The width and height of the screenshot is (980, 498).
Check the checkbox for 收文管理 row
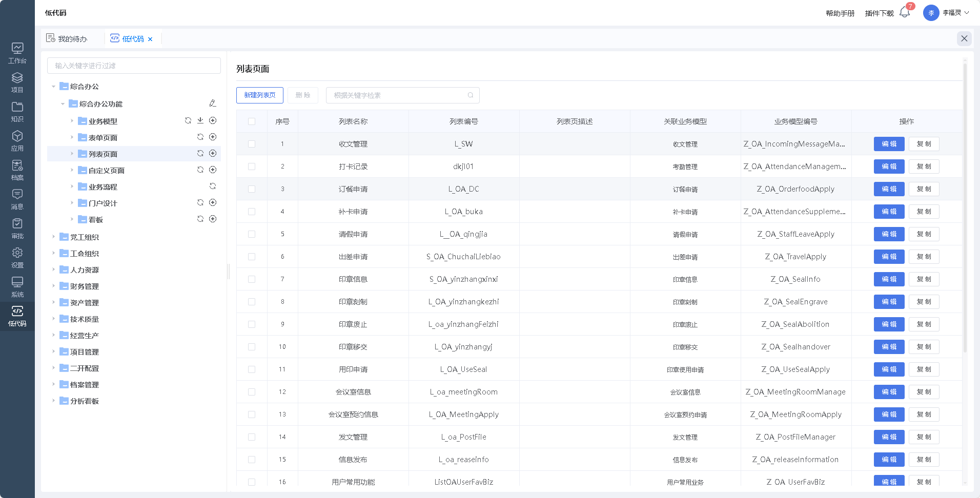coord(252,144)
